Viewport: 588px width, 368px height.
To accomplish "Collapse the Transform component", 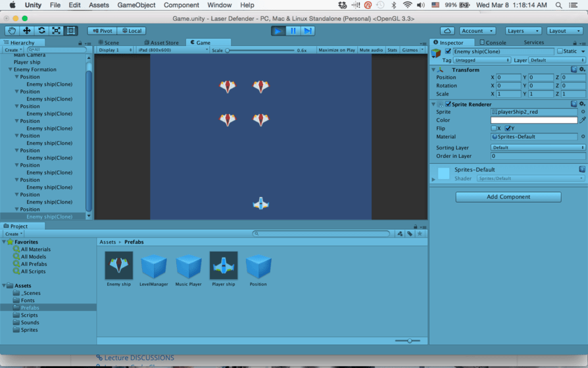I will pos(433,70).
